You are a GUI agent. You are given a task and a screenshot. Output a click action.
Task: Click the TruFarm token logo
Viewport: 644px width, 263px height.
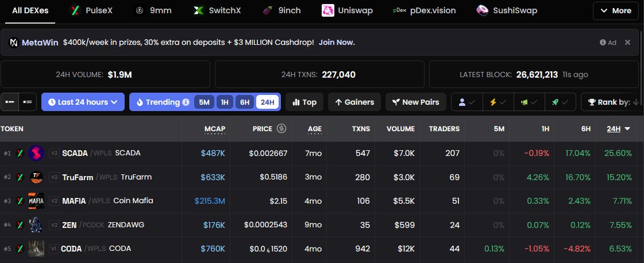[x=36, y=177]
